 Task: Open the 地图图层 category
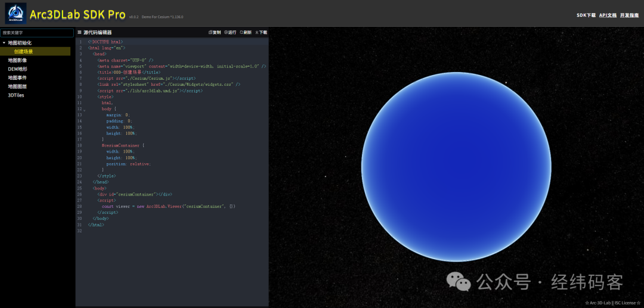point(18,86)
